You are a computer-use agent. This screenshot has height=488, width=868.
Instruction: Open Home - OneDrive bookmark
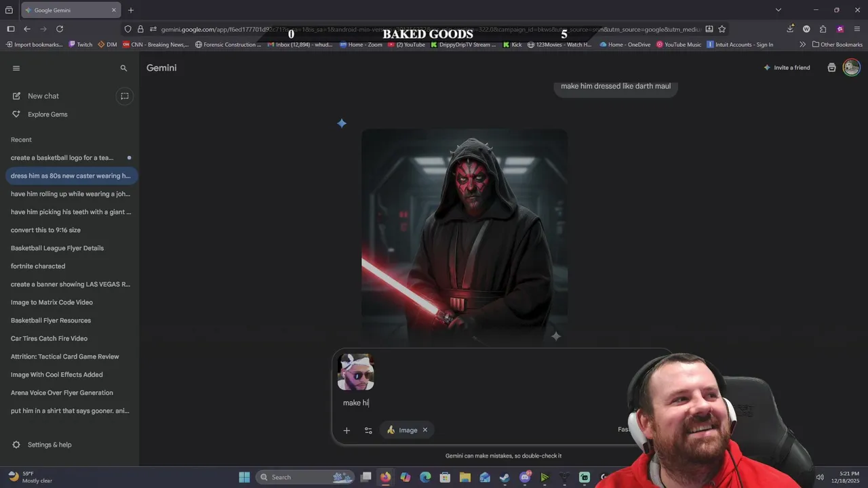click(x=625, y=45)
